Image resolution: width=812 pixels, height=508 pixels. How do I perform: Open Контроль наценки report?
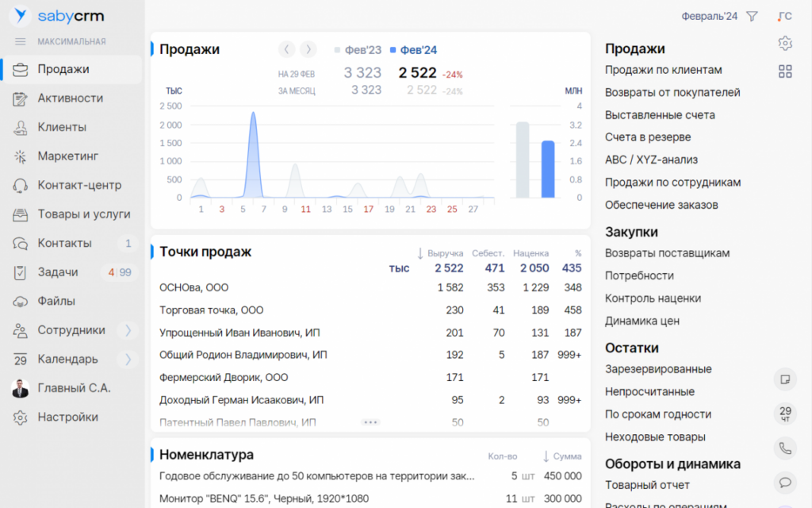point(653,298)
